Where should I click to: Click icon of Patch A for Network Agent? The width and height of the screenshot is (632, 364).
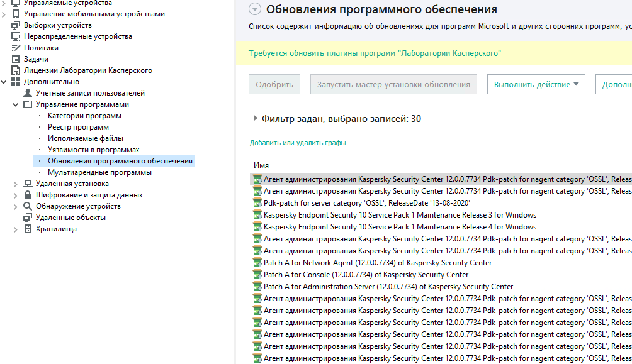257,263
